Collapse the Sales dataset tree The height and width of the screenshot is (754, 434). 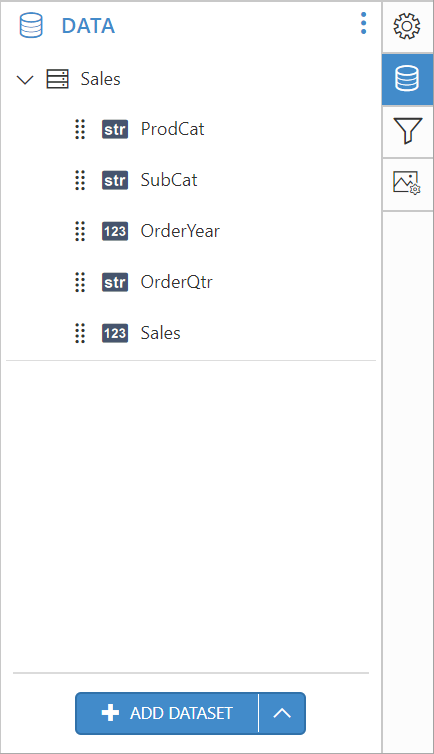[x=25, y=79]
